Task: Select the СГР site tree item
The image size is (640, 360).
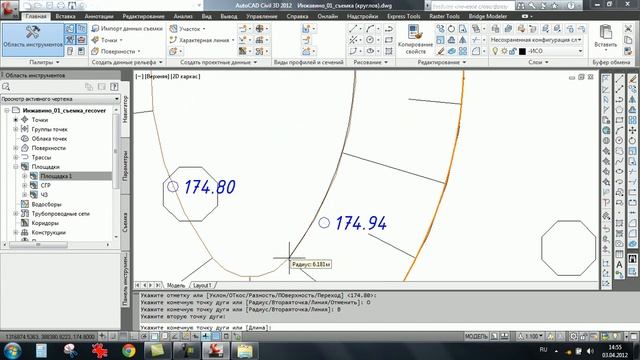Action: pyautogui.click(x=45, y=185)
